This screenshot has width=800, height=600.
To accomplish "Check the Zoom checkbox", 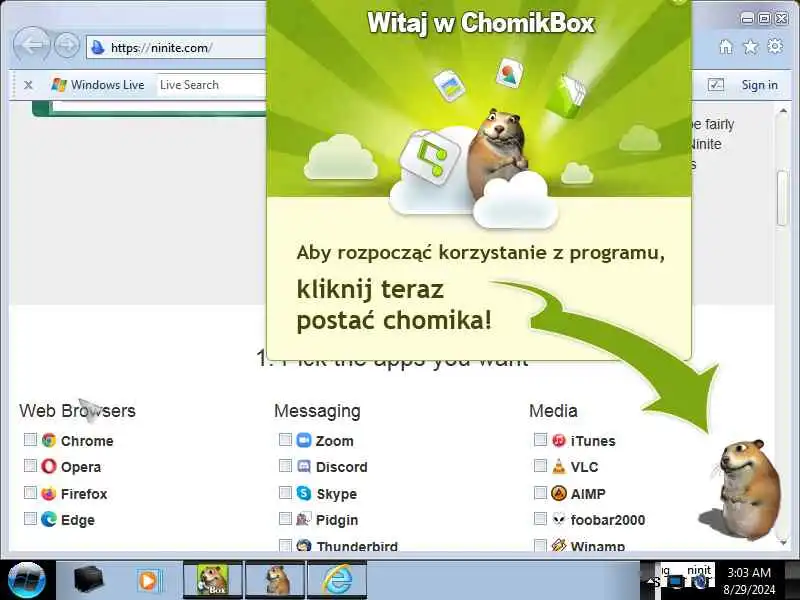I will pyautogui.click(x=285, y=439).
